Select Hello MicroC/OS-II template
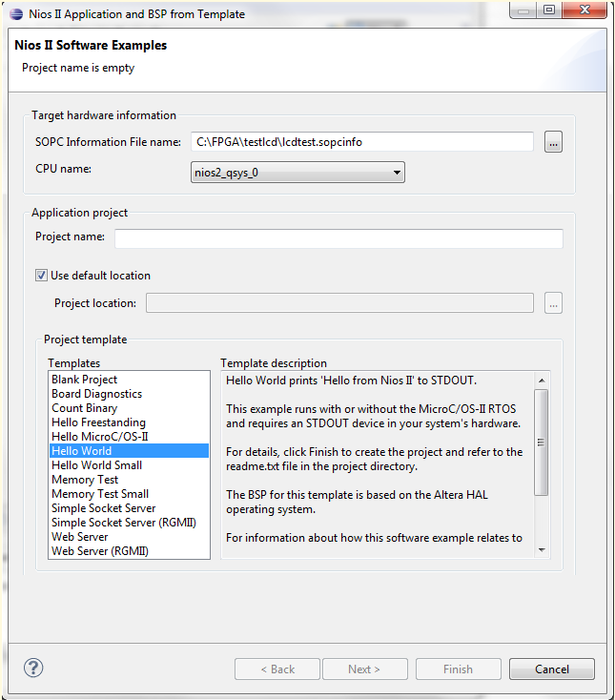 tap(129, 437)
